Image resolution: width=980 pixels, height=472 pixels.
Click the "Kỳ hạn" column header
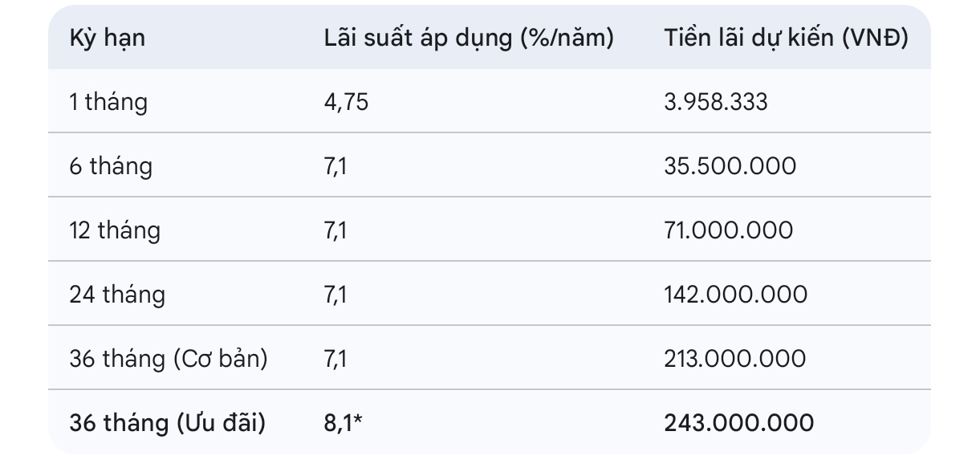(x=108, y=39)
